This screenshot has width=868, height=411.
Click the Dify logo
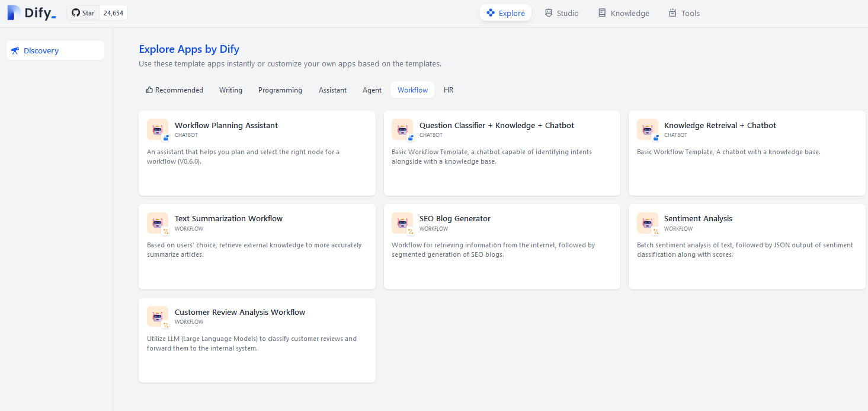tap(32, 12)
